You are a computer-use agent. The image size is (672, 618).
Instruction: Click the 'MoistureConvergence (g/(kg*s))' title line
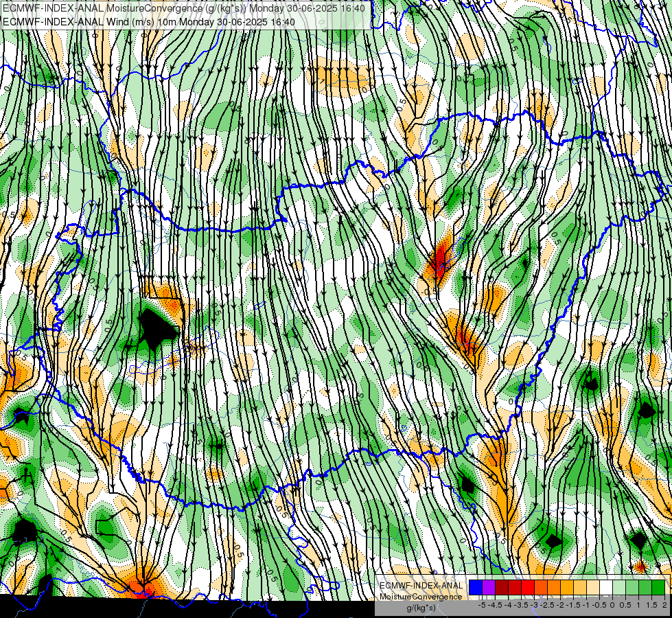coord(184,8)
